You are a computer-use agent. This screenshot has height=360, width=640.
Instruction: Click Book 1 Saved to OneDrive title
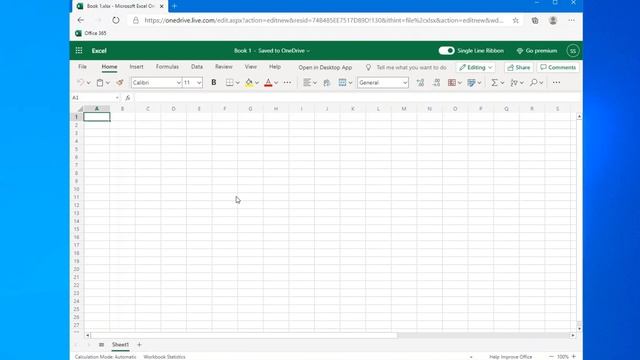[x=272, y=51]
